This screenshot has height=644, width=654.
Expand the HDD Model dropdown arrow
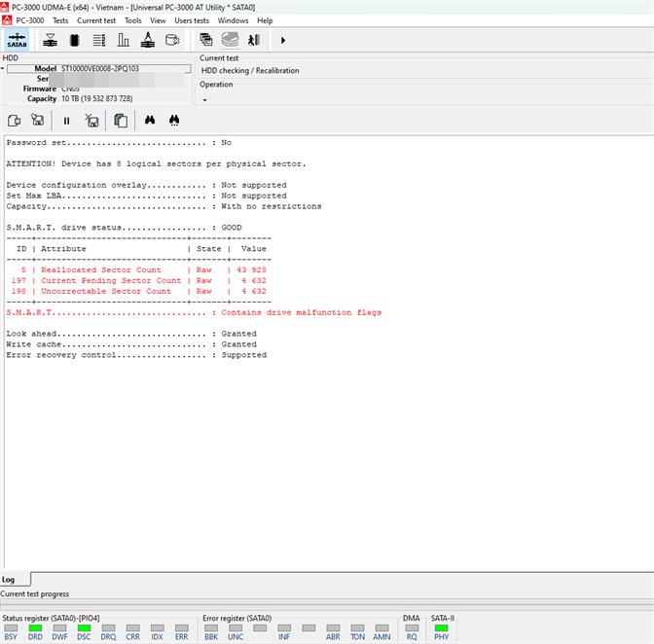click(3, 68)
